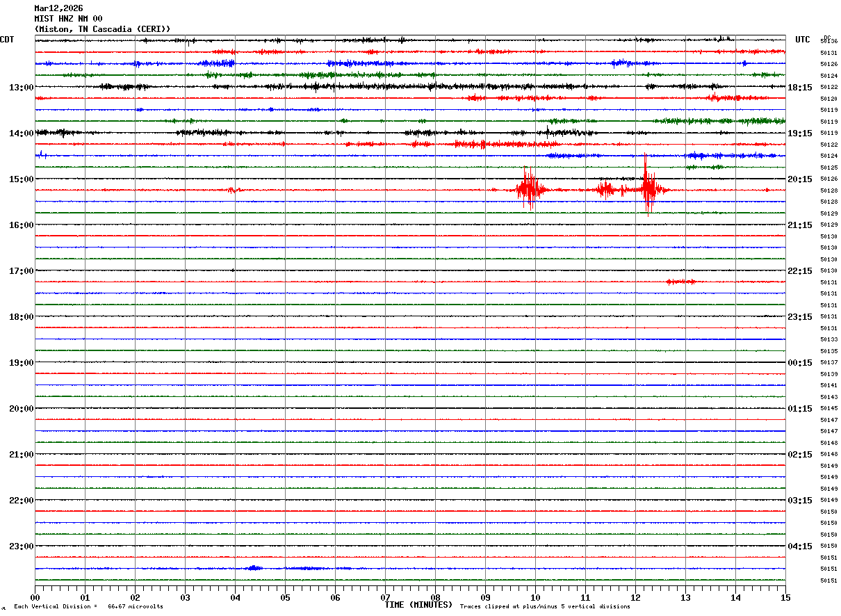Click the DC offset value '50143'
The width and height of the screenshot is (841, 616).
tap(829, 397)
